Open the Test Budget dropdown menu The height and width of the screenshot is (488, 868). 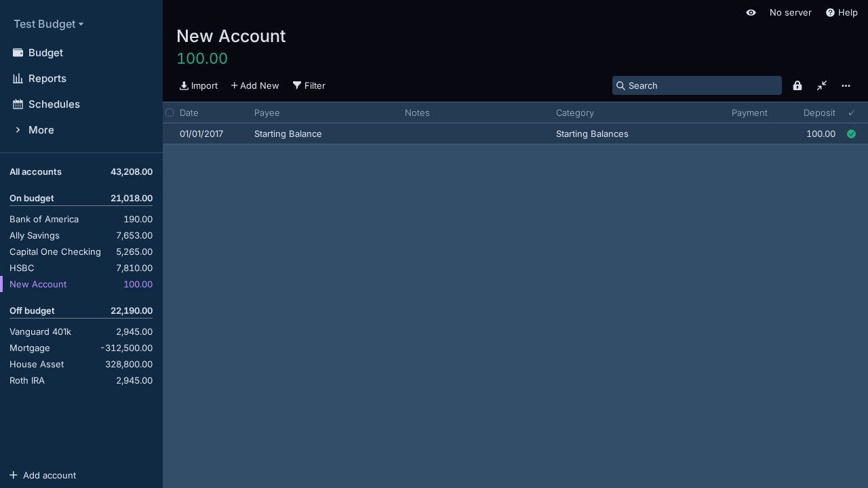pyautogui.click(x=48, y=24)
